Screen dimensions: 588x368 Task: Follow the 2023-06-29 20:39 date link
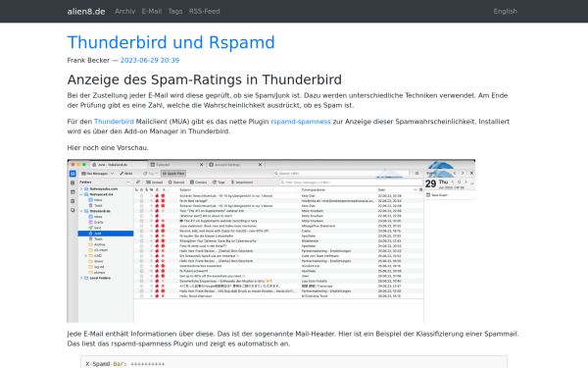coord(150,60)
